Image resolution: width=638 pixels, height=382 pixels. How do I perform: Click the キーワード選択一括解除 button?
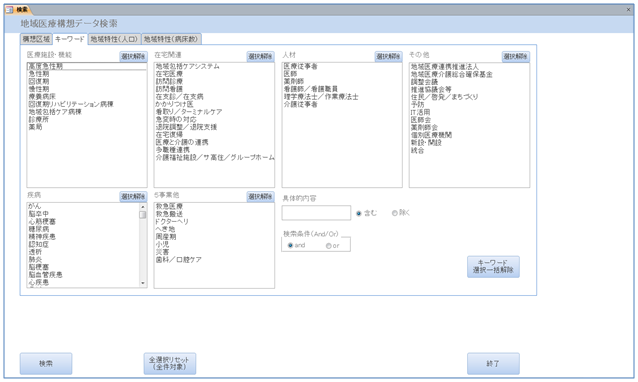point(493,266)
